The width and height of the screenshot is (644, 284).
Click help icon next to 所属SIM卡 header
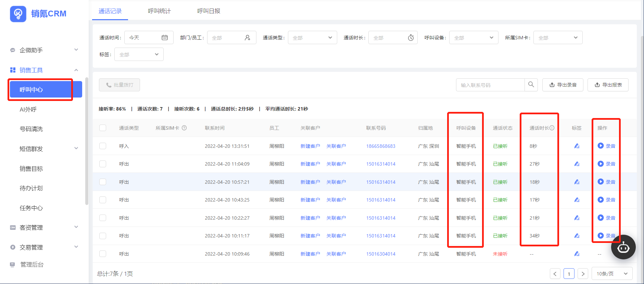pos(184,128)
